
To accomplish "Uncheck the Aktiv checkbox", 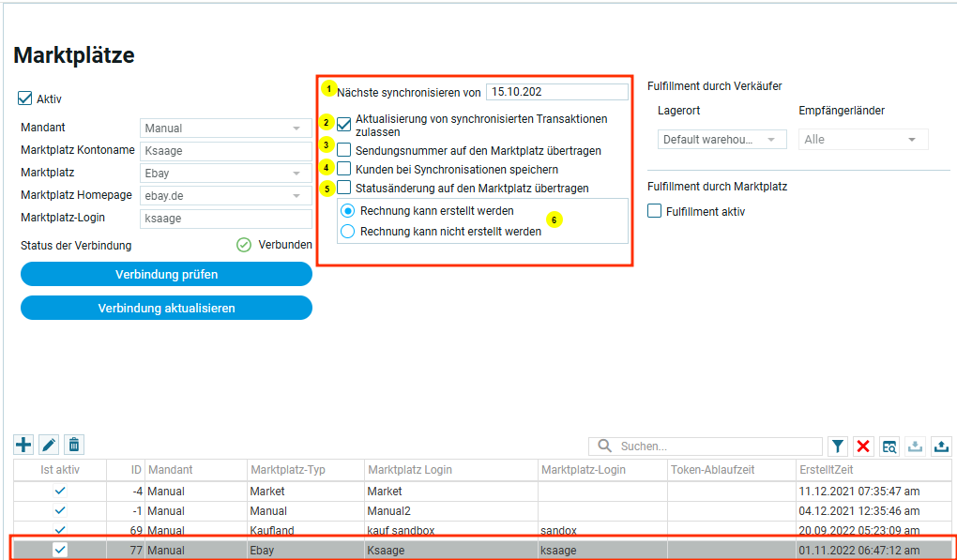I will pos(25,98).
